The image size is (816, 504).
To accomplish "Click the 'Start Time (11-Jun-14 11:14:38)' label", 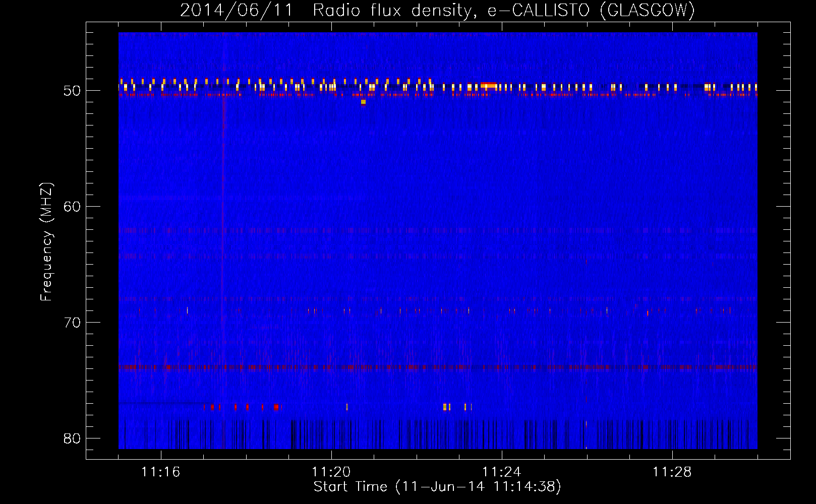I will [437, 487].
